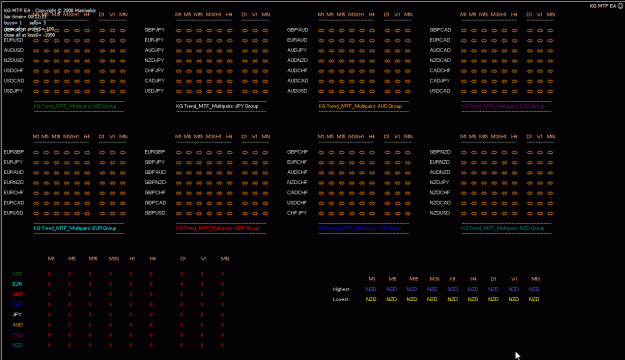Click the orange AUD currency strength label
Screen dimensions: 625x360
tap(17, 325)
